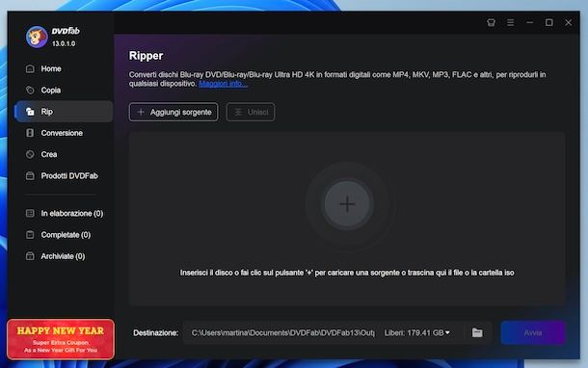This screenshot has height=368, width=588.
Task: Click the Unisci button
Action: pos(251,112)
